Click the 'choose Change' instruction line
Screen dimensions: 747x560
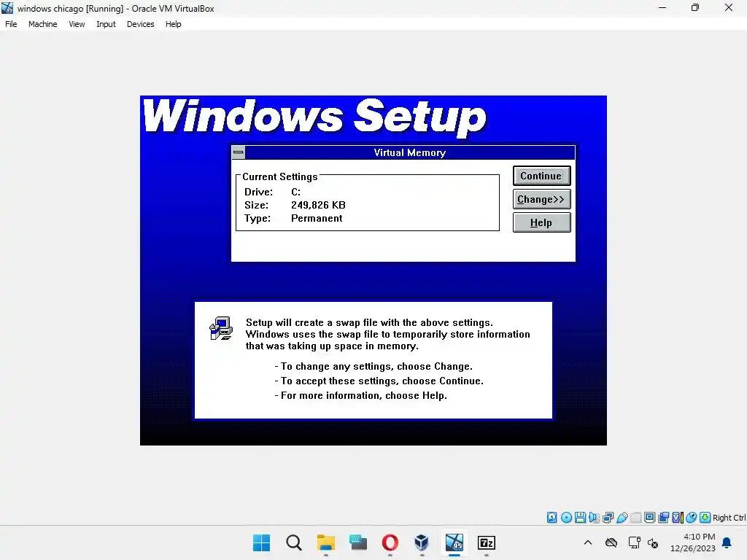(373, 366)
